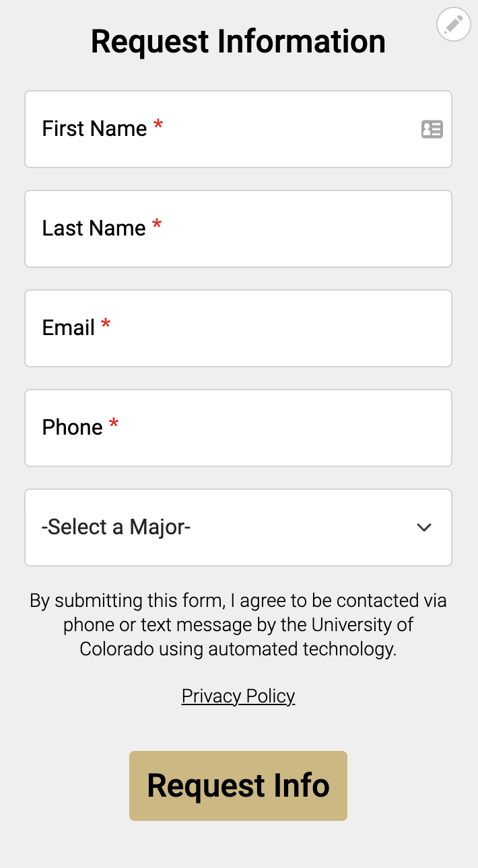The height and width of the screenshot is (868, 478).
Task: Click the contact card autofill icon
Action: (x=432, y=129)
